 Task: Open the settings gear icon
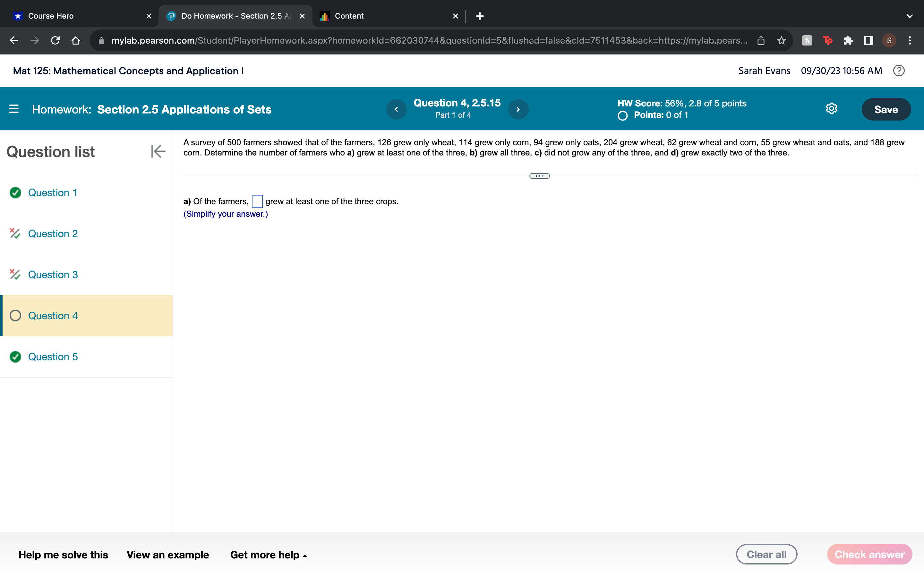[831, 109]
